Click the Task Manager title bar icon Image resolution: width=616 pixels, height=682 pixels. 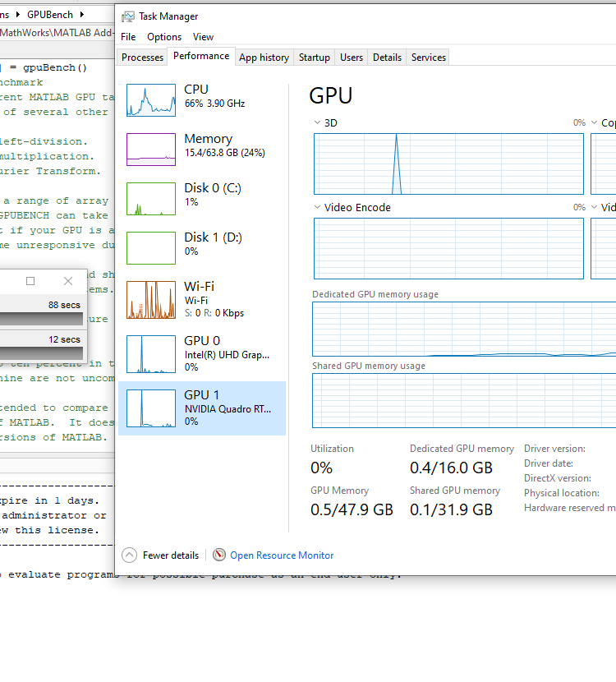128,16
